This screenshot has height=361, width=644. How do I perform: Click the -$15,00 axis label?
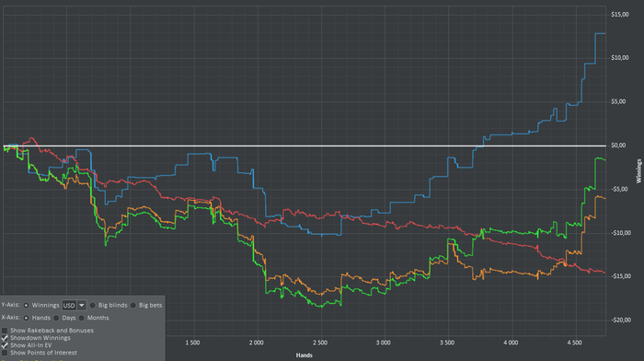coord(620,276)
